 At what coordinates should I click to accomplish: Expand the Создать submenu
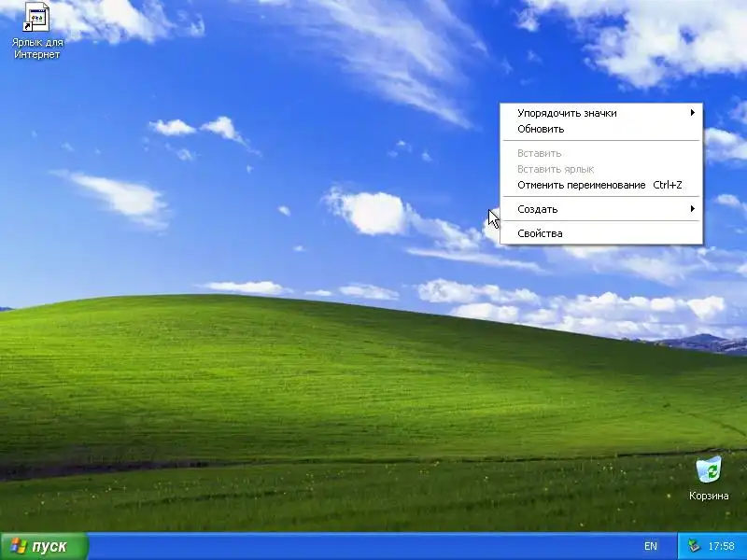[601, 209]
